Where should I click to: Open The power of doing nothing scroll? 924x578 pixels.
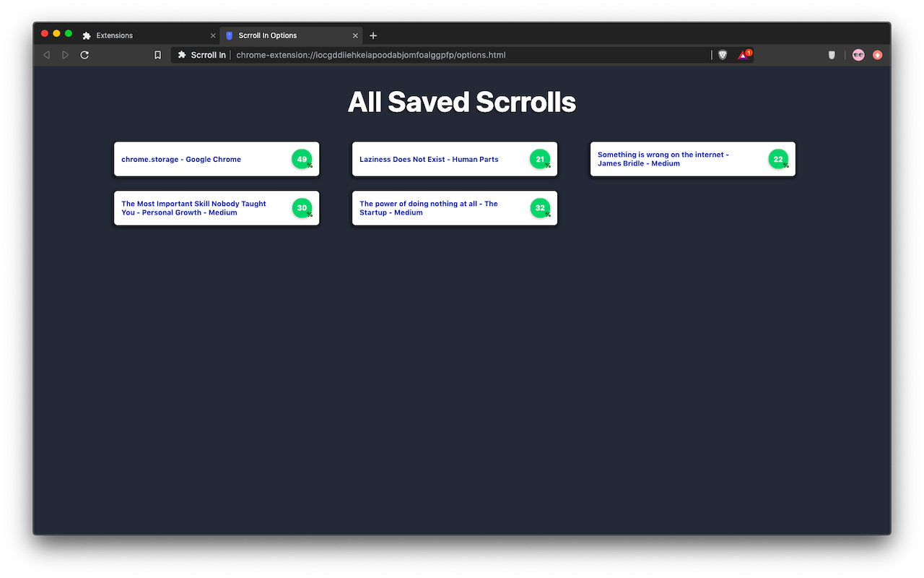tap(429, 208)
